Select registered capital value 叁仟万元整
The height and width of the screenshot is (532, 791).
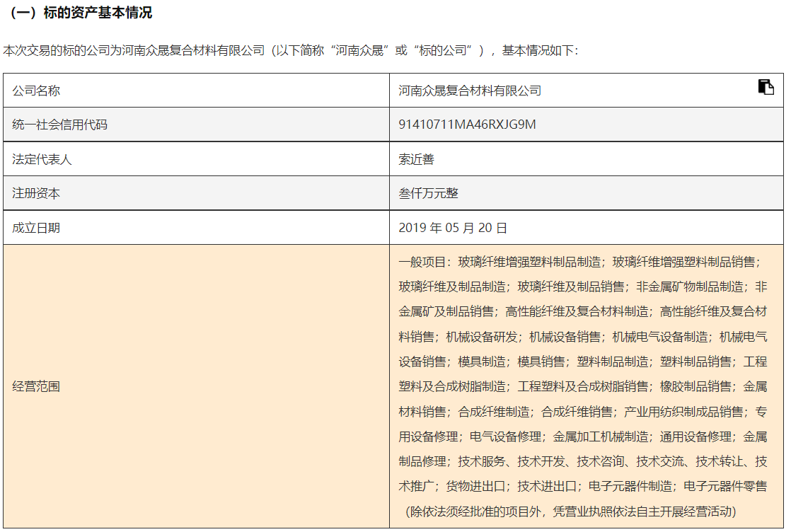[x=428, y=193]
